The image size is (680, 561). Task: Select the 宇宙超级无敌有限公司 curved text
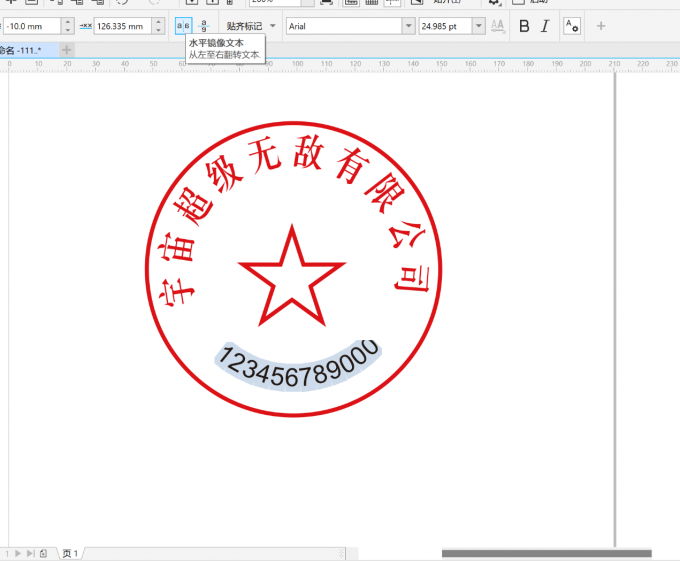click(x=293, y=220)
